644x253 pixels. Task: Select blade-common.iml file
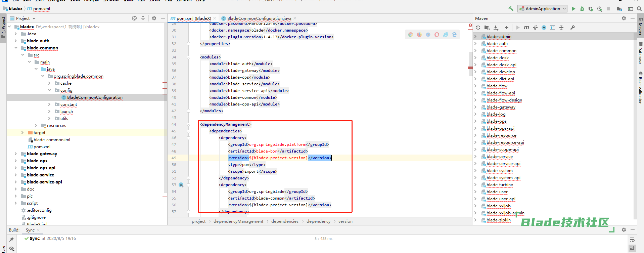(52, 139)
